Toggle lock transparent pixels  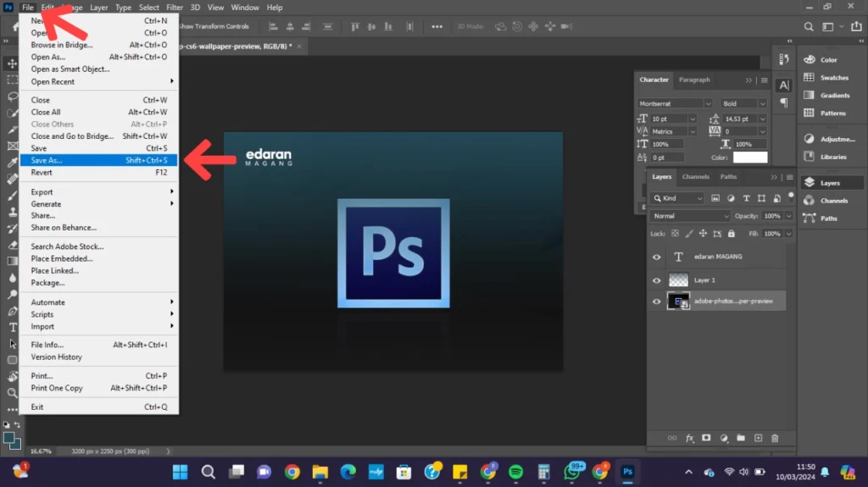click(675, 234)
